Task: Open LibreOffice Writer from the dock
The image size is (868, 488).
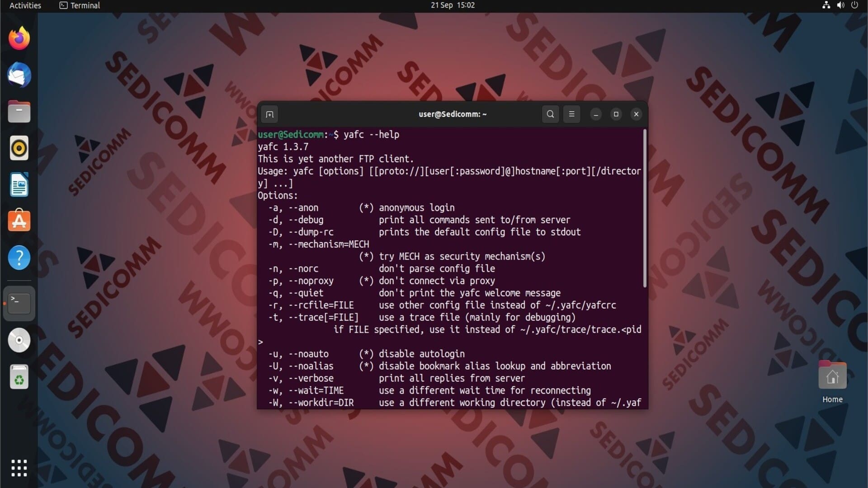Action: click(19, 184)
